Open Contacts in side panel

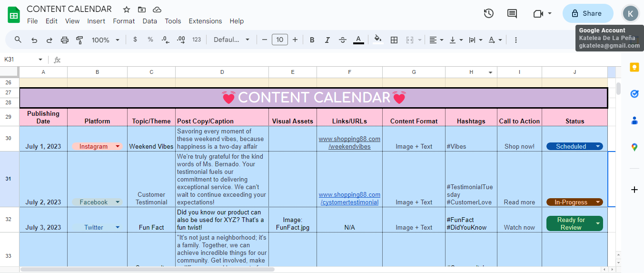(634, 121)
